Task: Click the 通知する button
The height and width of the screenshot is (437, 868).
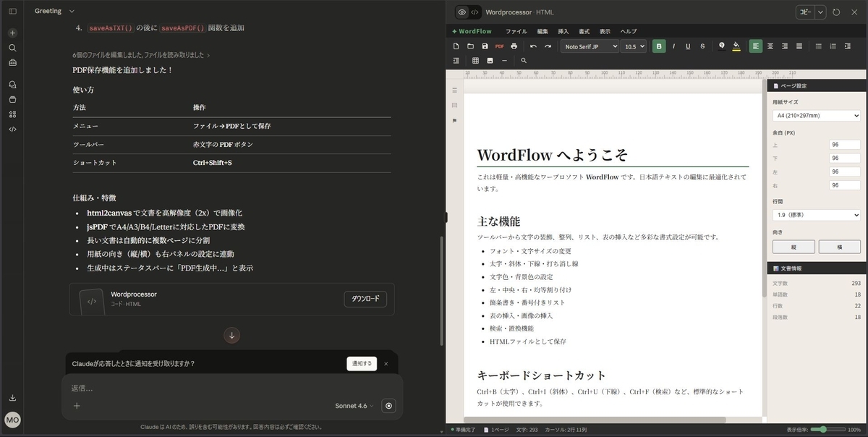Action: [x=362, y=363]
